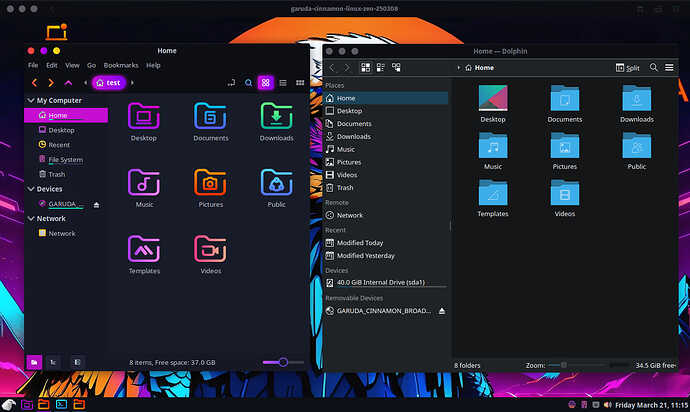
Task: Adjust the Nemo icon zoom slider
Action: (x=283, y=362)
